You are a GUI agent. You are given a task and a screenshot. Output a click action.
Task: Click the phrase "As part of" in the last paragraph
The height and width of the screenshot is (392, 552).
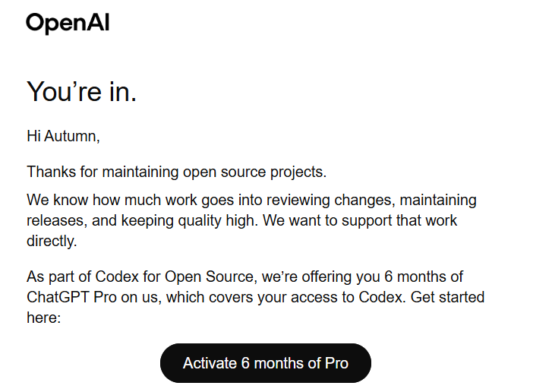point(59,276)
